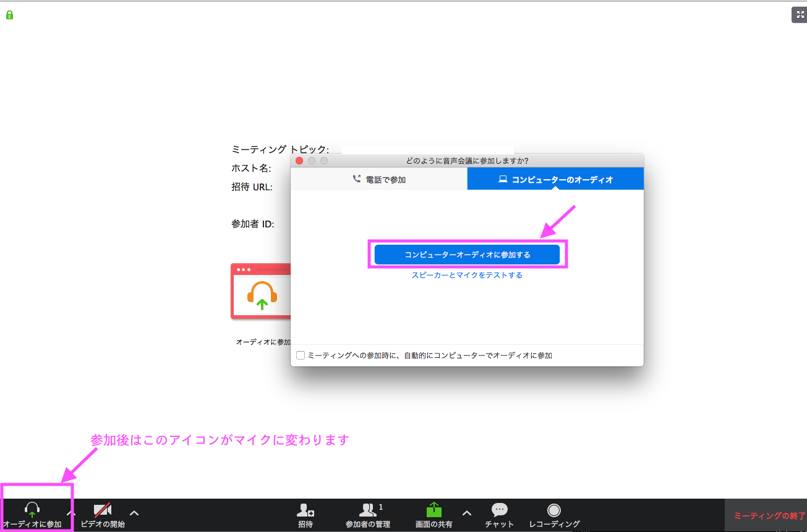Click the Join Audio headphone icon in toolbar
Viewport: 807px width, 532px height.
pos(32,510)
